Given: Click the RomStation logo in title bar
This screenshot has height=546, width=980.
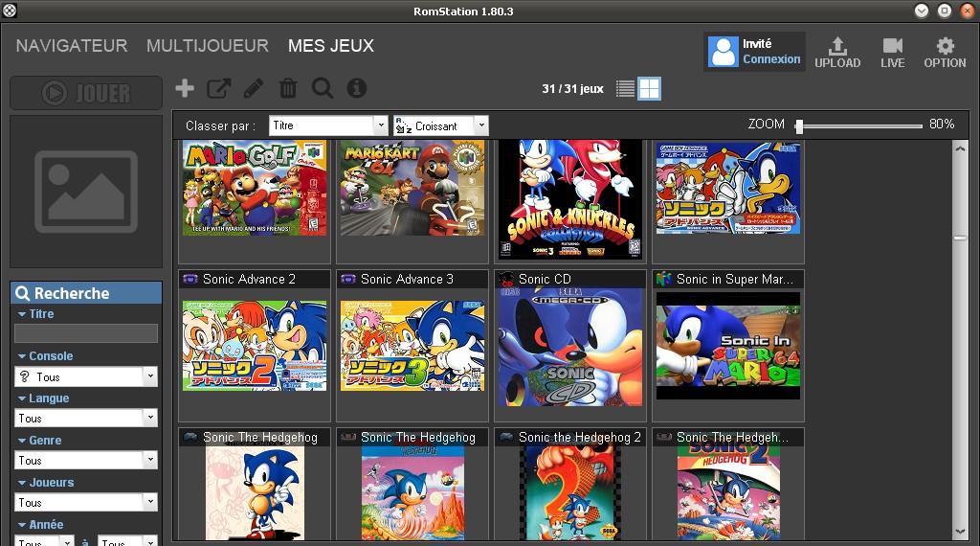Looking at the screenshot, I should click(x=10, y=11).
